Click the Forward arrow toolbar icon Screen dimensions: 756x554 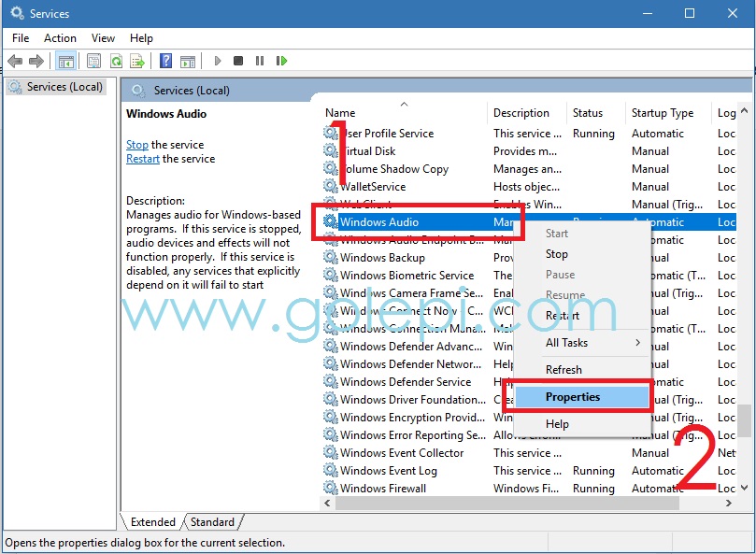click(36, 62)
